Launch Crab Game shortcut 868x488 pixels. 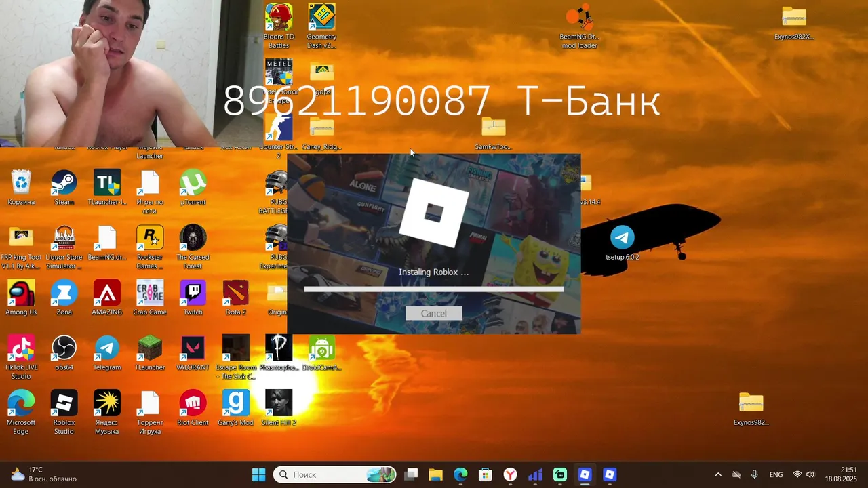[150, 298]
